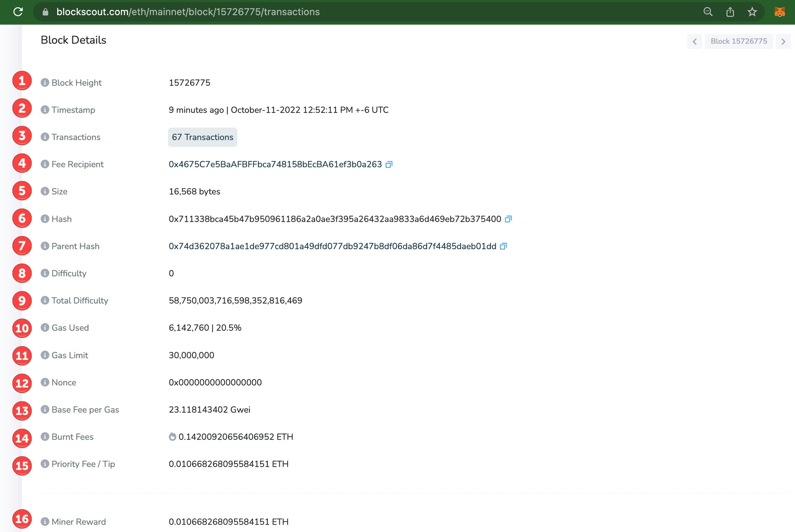This screenshot has height=532, width=795.
Task: Click the site lock icon in address bar
Action: point(45,12)
